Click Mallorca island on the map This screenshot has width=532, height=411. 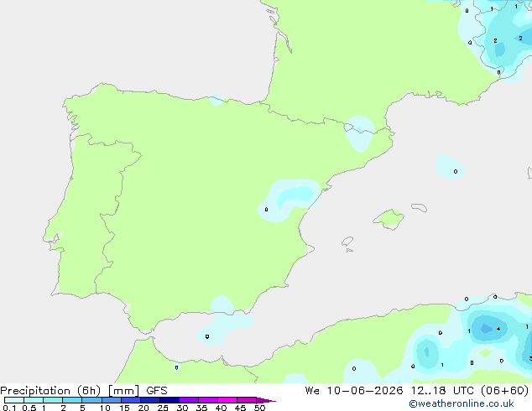pos(389,219)
